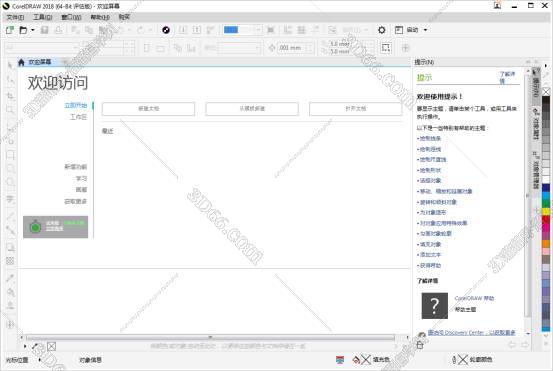Select 获取更多 in the welcome sidebar

(x=75, y=201)
